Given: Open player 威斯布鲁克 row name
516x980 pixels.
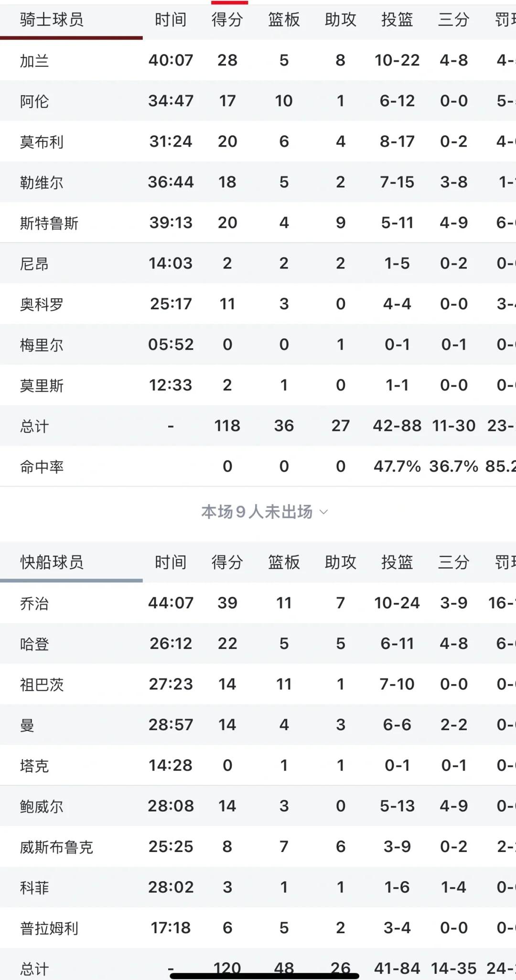Looking at the screenshot, I should (x=56, y=847).
